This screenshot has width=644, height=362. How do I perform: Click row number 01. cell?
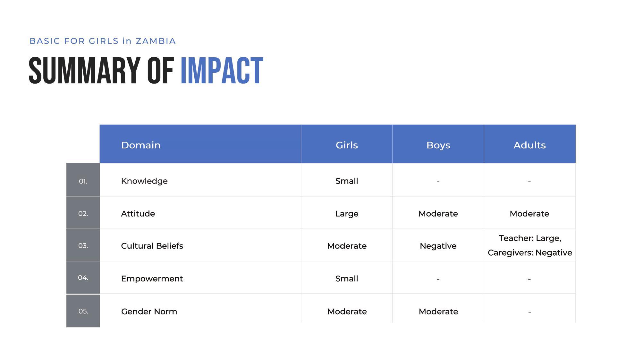pyautogui.click(x=83, y=180)
